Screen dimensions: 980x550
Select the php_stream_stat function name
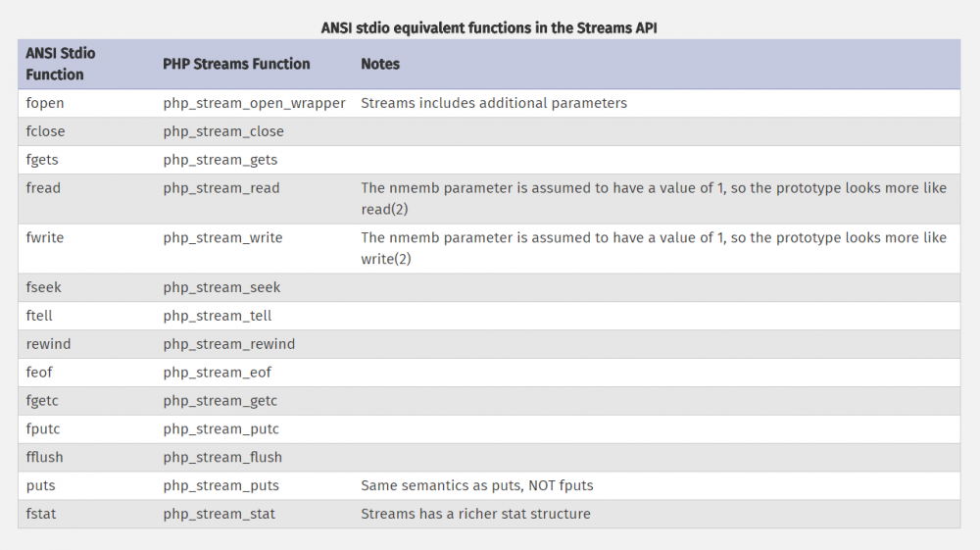click(220, 514)
